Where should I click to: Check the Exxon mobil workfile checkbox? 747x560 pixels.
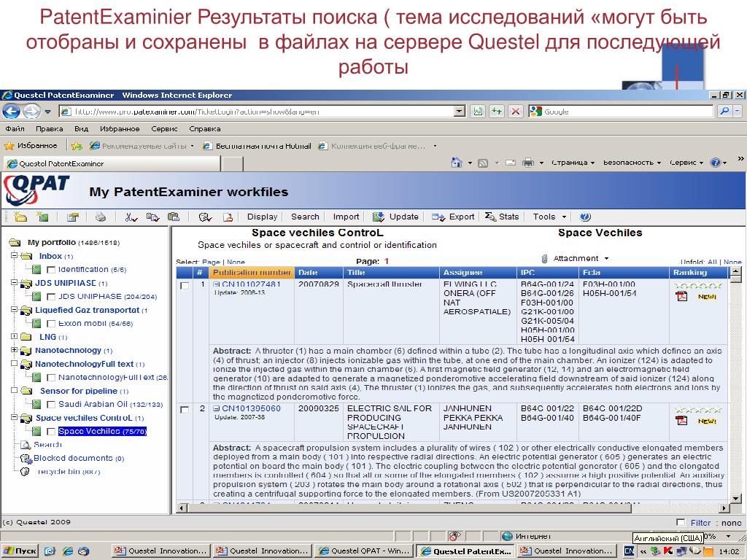click(x=52, y=324)
